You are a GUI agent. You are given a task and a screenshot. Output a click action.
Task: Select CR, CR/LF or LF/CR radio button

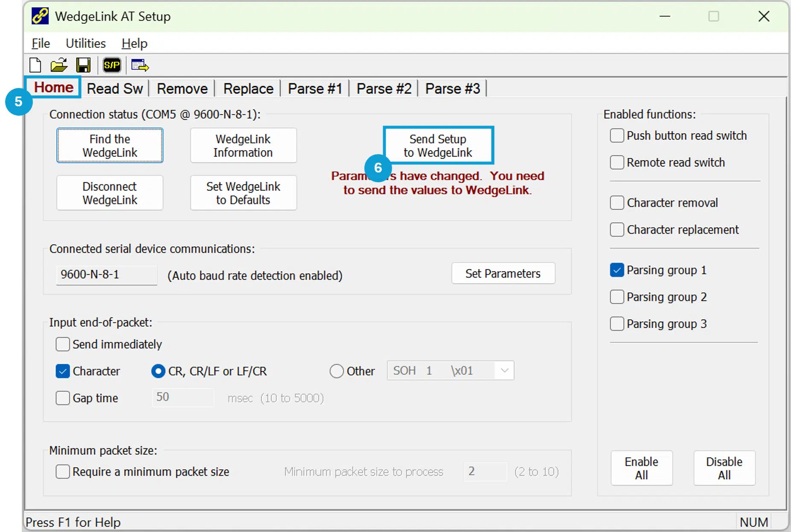click(158, 371)
